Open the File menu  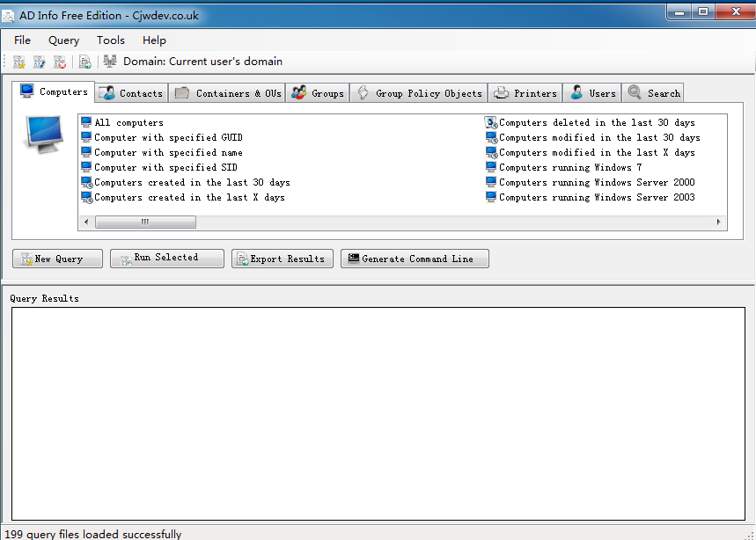[22, 40]
